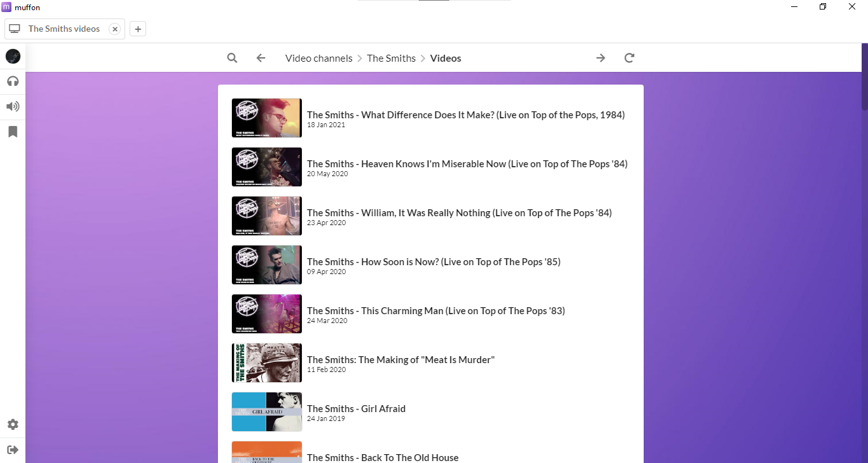Click the Videos breadcrumb

pos(445,58)
